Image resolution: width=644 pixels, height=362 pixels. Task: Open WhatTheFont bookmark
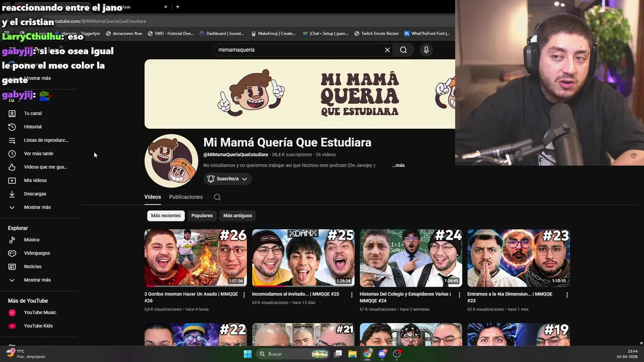tap(427, 34)
